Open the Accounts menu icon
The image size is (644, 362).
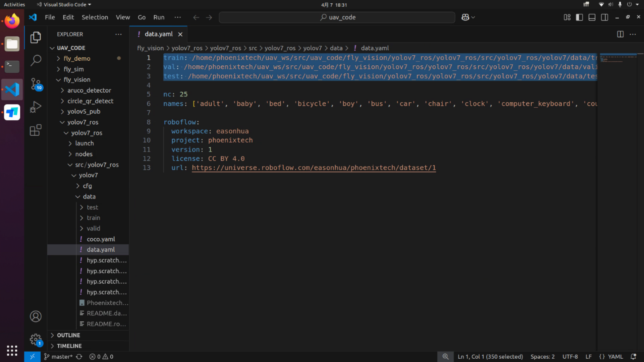click(36, 316)
